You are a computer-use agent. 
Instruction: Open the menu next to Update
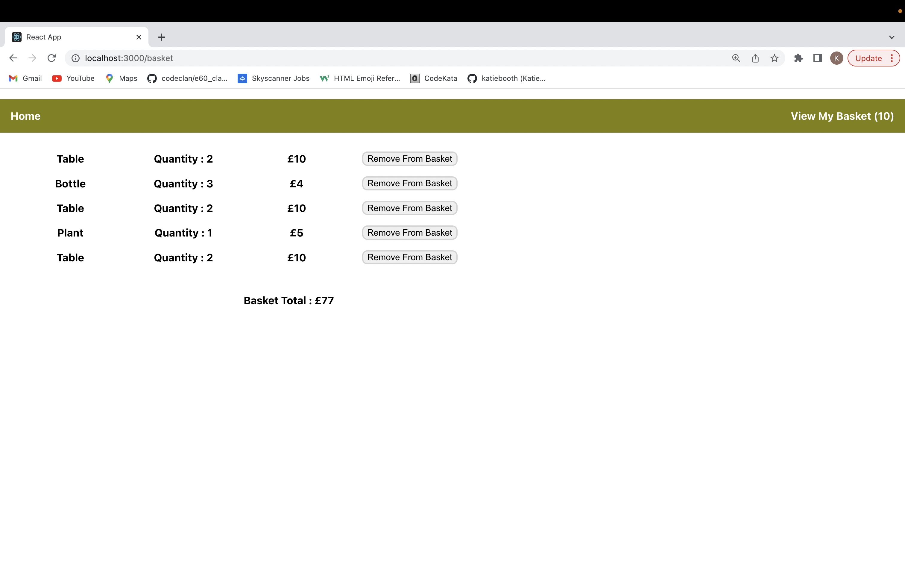click(x=892, y=58)
